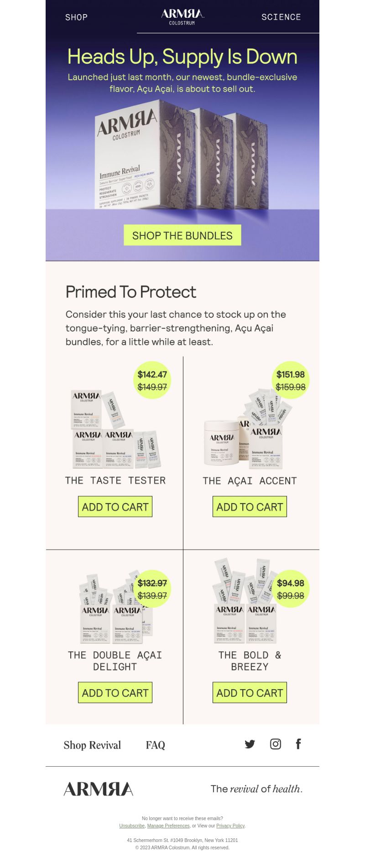Viewport: 365px width, 868px height.
Task: Click The Taste Tester product image
Action: pyautogui.click(x=115, y=429)
